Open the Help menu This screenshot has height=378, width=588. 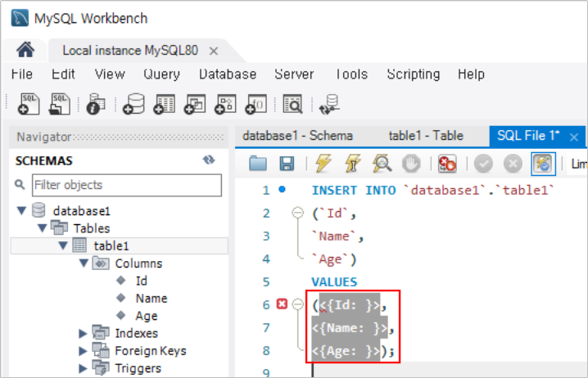click(471, 74)
